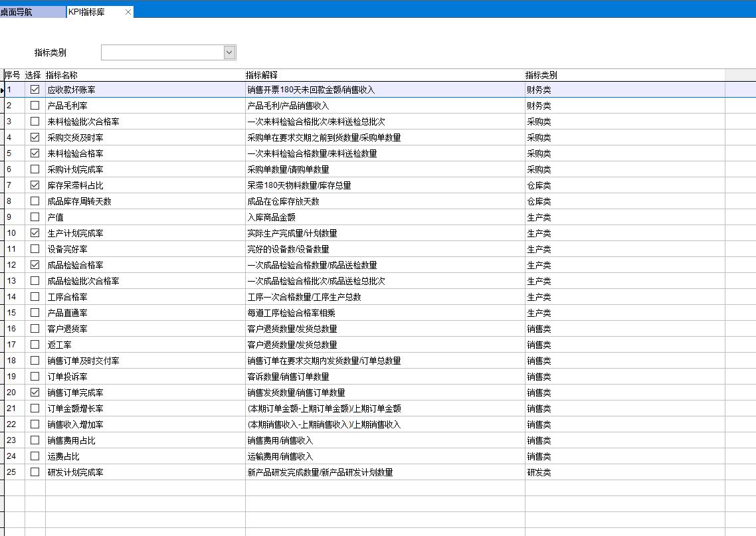Uncheck the 应收款坏账率 checkbox

coord(35,90)
